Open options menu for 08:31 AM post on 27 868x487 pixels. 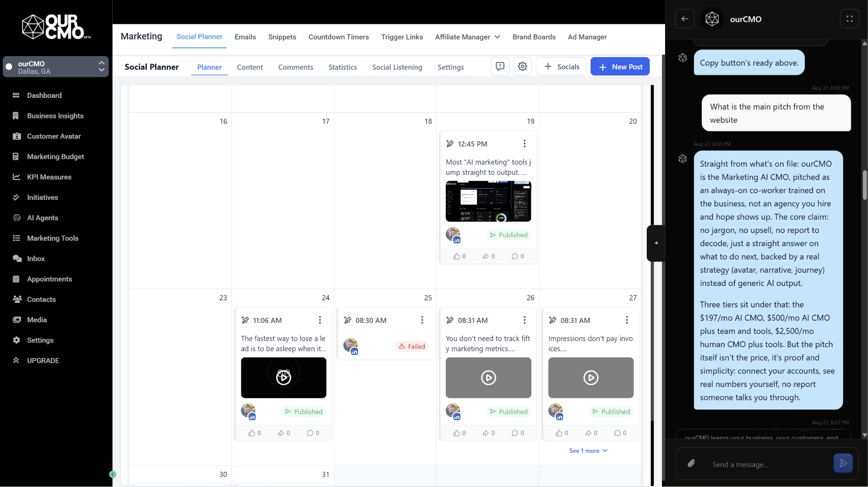[627, 320]
